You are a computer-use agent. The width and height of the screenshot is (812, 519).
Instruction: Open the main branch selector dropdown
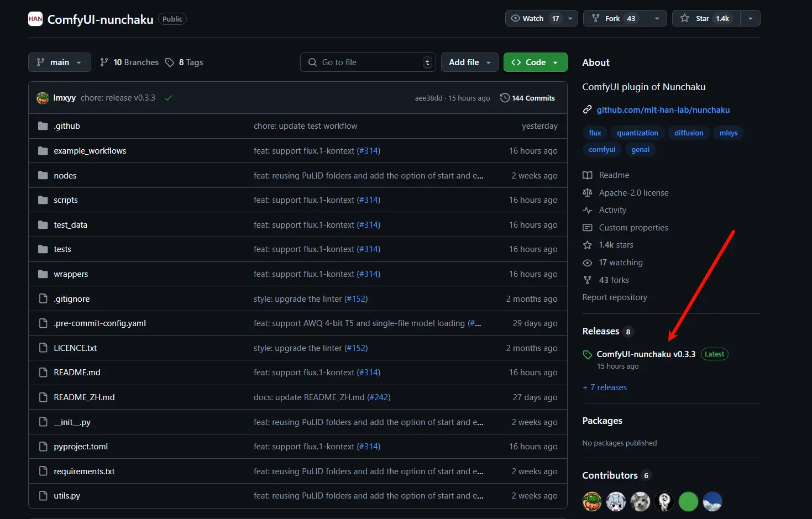pyautogui.click(x=60, y=62)
